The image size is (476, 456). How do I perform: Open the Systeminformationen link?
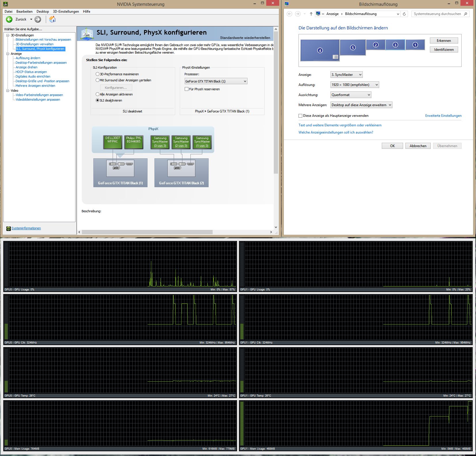tap(26, 228)
